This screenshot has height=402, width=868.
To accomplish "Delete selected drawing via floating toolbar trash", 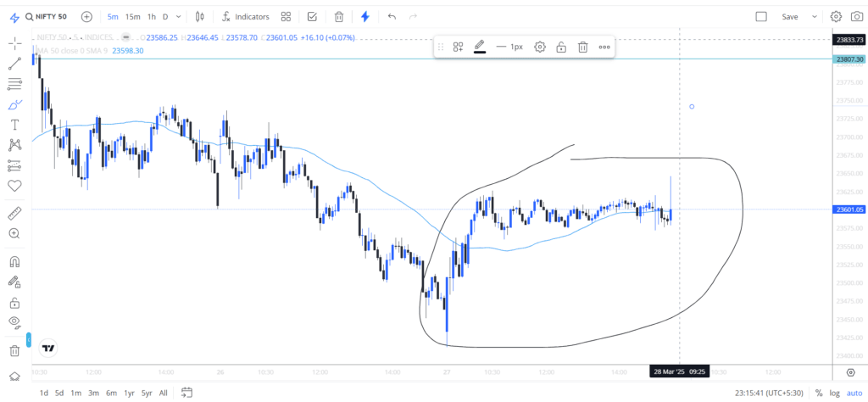I will click(x=583, y=47).
